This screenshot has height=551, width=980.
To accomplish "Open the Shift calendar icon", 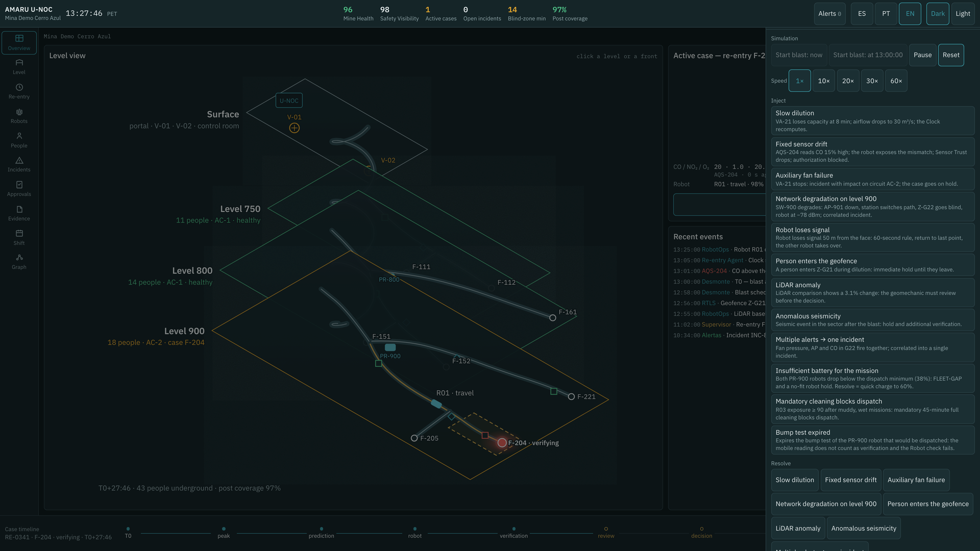I will pyautogui.click(x=19, y=238).
